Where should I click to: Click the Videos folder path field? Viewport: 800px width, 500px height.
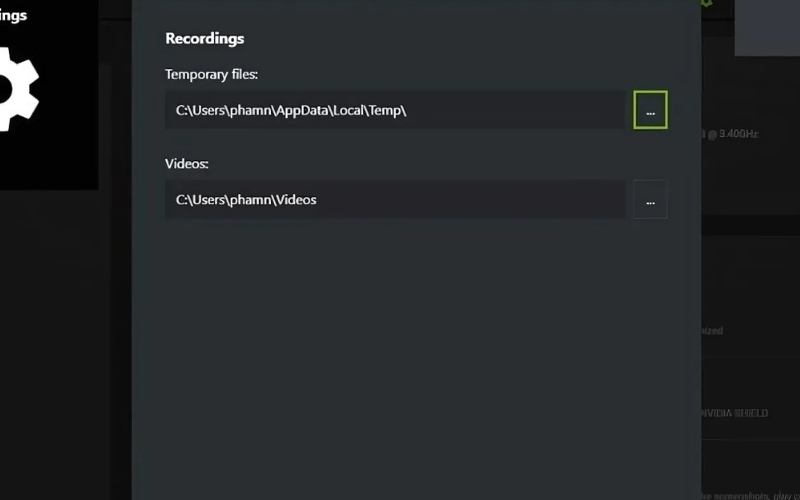395,200
